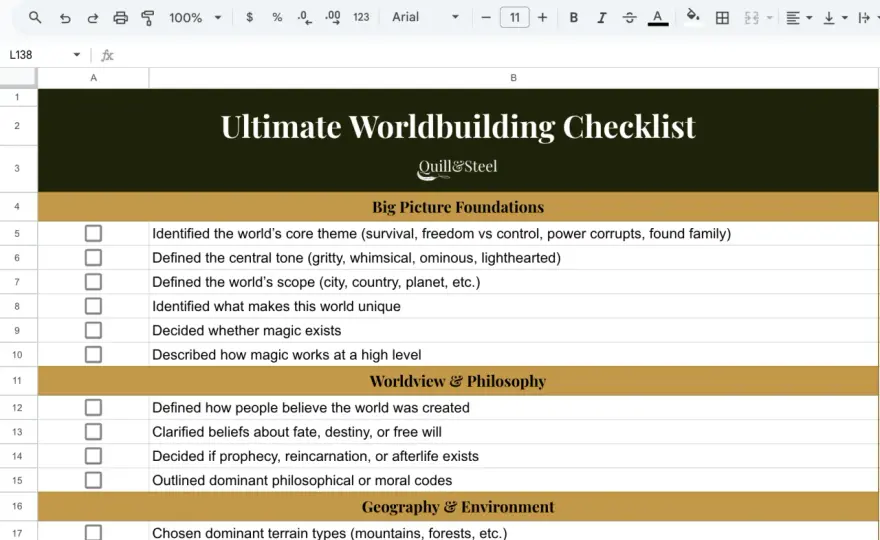Select column A header
Viewport: 880px width, 540px height.
93,78
